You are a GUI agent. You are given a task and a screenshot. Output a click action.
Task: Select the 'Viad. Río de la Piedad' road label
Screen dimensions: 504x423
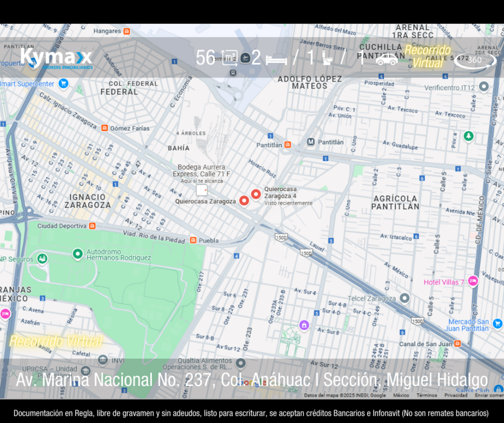(154, 237)
